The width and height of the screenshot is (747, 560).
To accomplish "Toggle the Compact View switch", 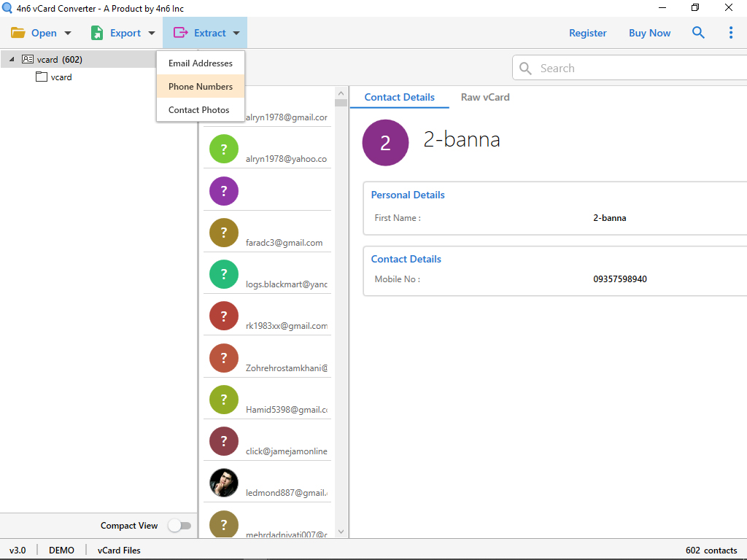I will [x=179, y=525].
